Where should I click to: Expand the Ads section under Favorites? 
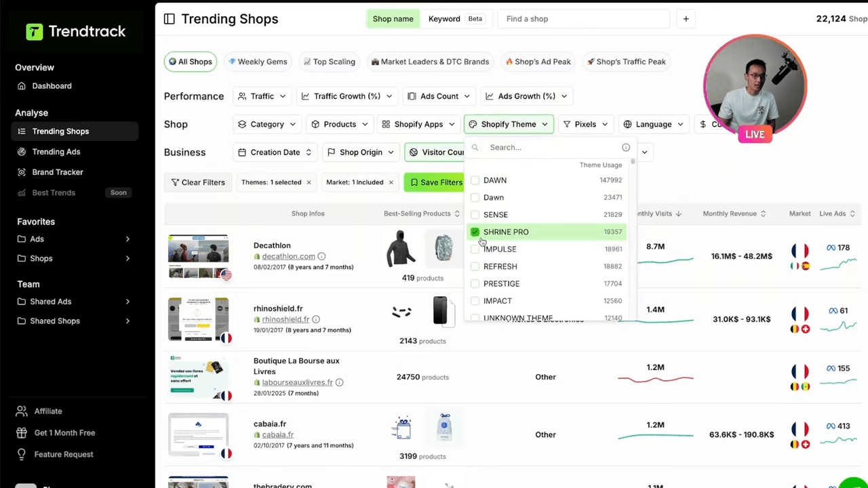pyautogui.click(x=127, y=239)
